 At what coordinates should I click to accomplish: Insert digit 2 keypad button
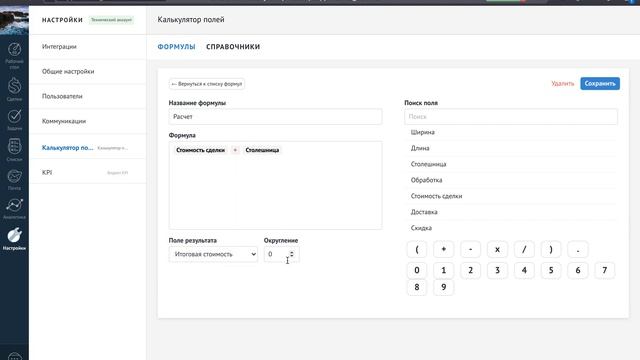pos(471,270)
